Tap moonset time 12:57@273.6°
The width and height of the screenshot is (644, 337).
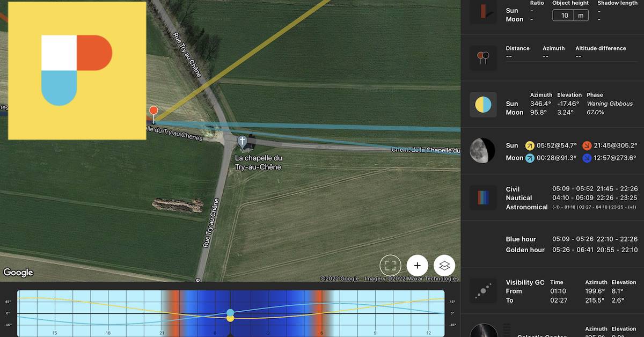(x=616, y=158)
